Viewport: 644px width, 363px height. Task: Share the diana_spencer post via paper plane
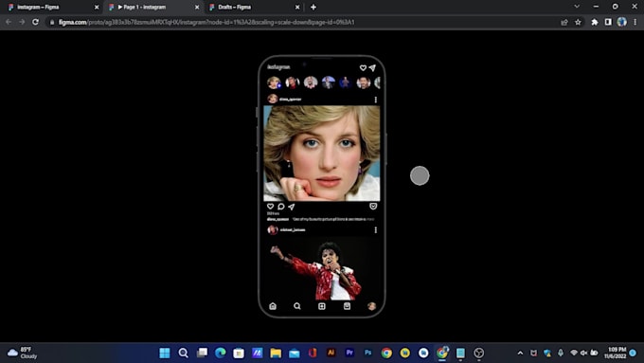pos(291,207)
